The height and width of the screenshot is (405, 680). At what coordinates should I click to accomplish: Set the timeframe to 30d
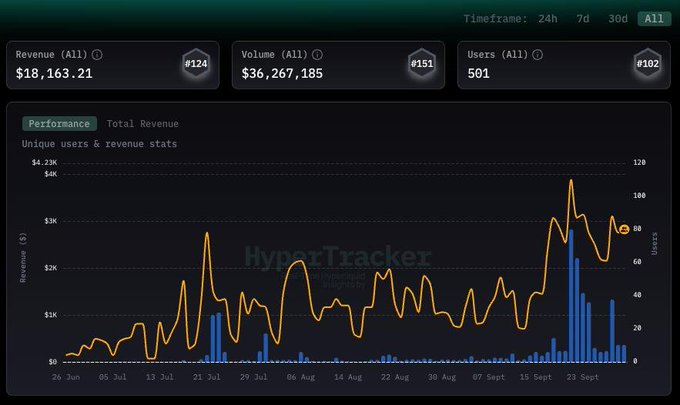click(x=618, y=19)
